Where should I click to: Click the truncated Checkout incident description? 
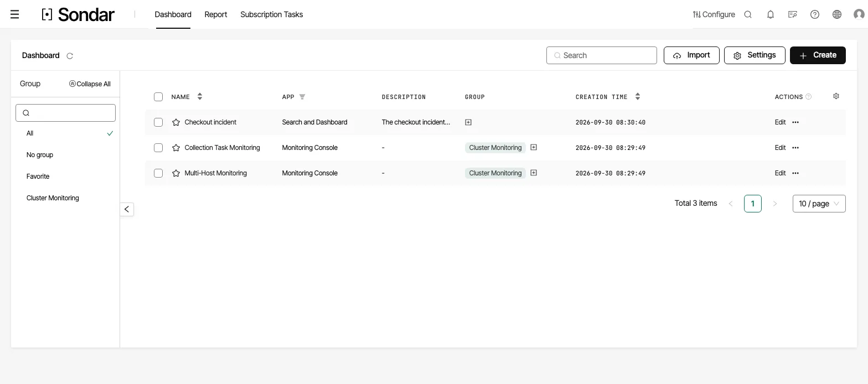(x=416, y=122)
